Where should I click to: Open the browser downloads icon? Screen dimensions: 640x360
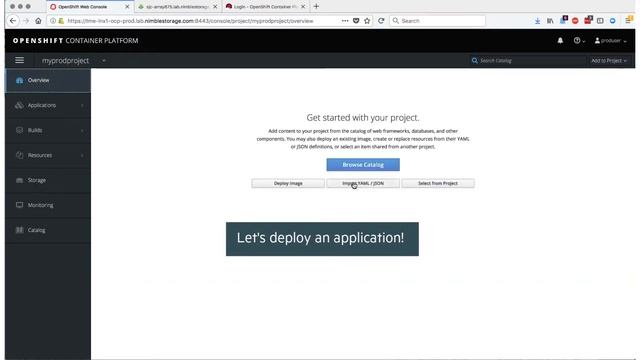[x=537, y=20]
